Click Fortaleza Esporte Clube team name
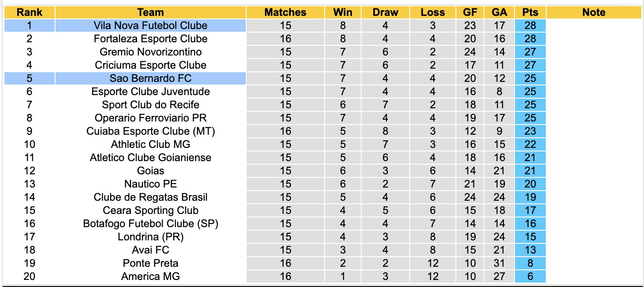The width and height of the screenshot is (644, 287). pyautogui.click(x=151, y=39)
